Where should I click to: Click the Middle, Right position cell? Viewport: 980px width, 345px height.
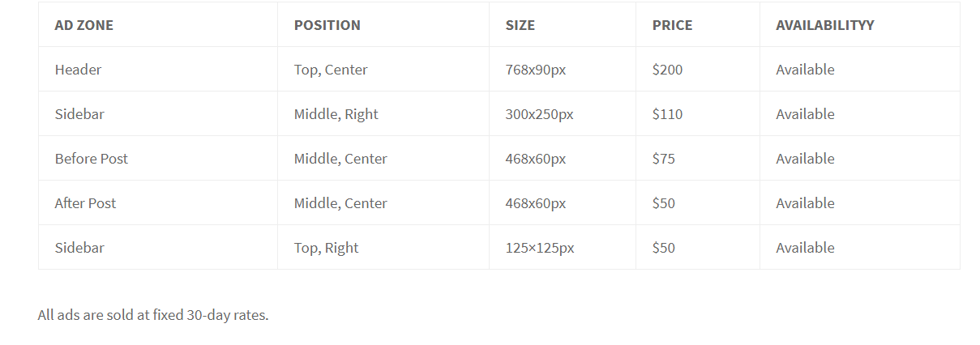383,114
